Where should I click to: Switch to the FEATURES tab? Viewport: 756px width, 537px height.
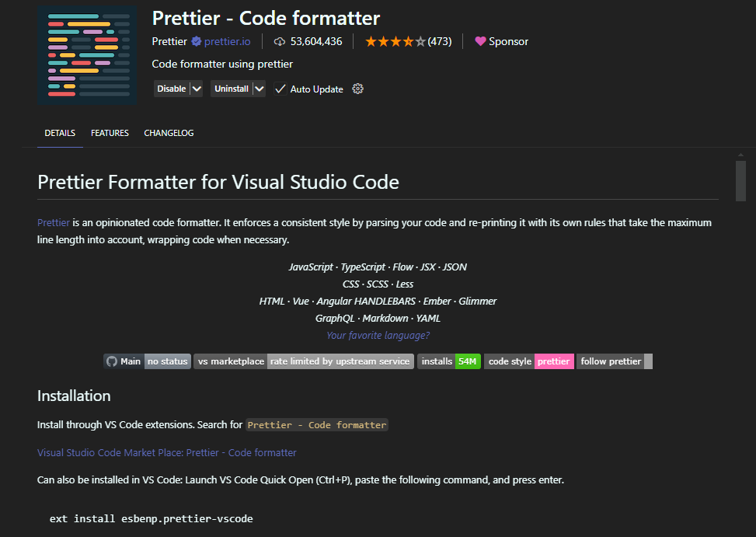pyautogui.click(x=110, y=133)
